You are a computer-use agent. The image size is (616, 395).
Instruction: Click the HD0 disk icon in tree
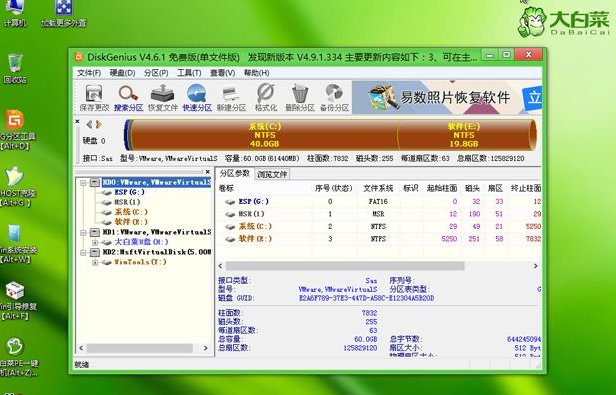[x=95, y=182]
